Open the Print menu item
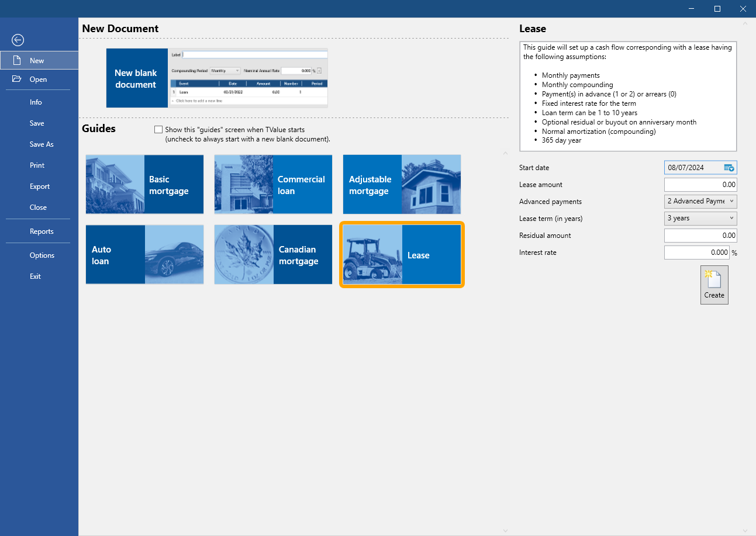Screen dimensions: 756x536 [x=37, y=165]
